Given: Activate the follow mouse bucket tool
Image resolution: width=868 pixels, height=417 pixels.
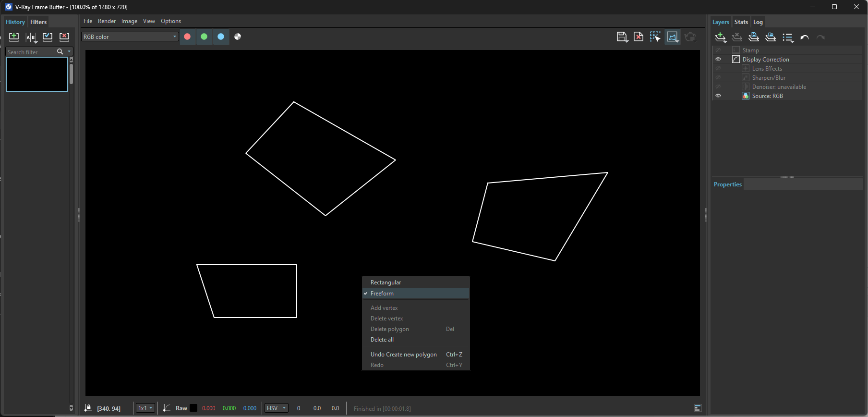Looking at the screenshot, I should (x=655, y=37).
